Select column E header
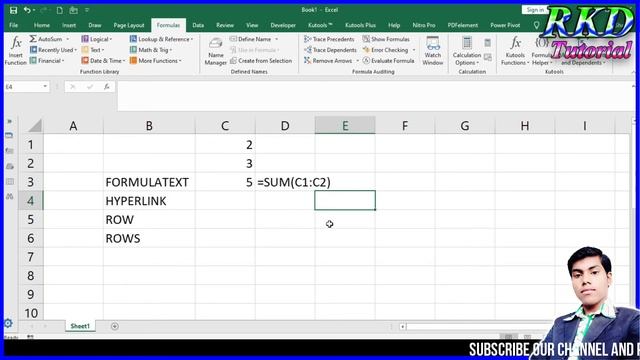The height and width of the screenshot is (360, 640). [345, 126]
